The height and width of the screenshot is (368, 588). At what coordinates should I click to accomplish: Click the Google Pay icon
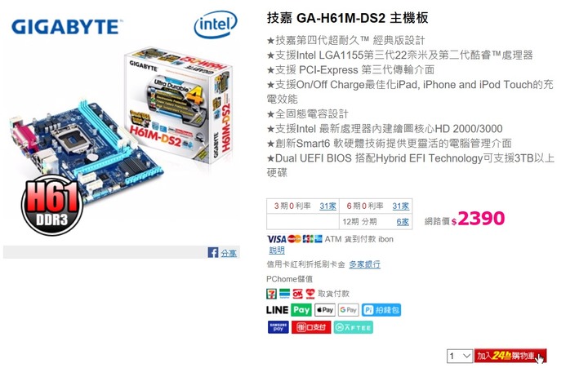point(349,310)
